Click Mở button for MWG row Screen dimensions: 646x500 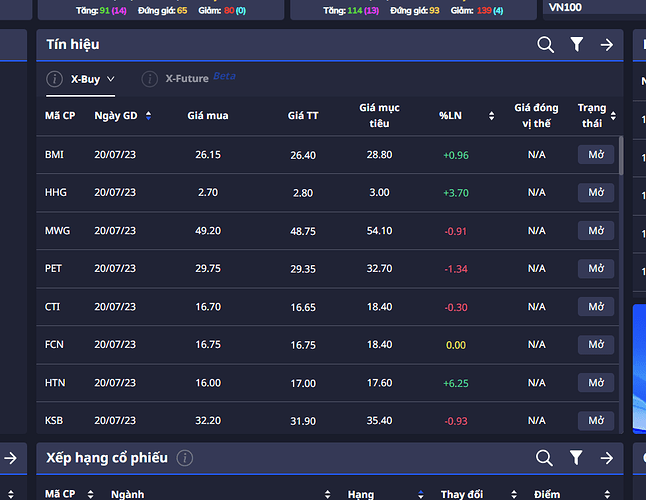[x=596, y=231]
